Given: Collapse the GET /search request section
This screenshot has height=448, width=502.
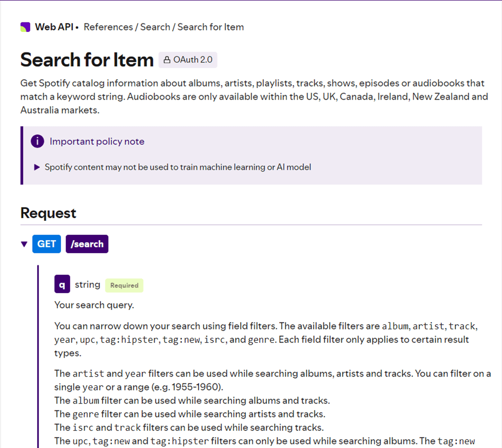Looking at the screenshot, I should 24,244.
